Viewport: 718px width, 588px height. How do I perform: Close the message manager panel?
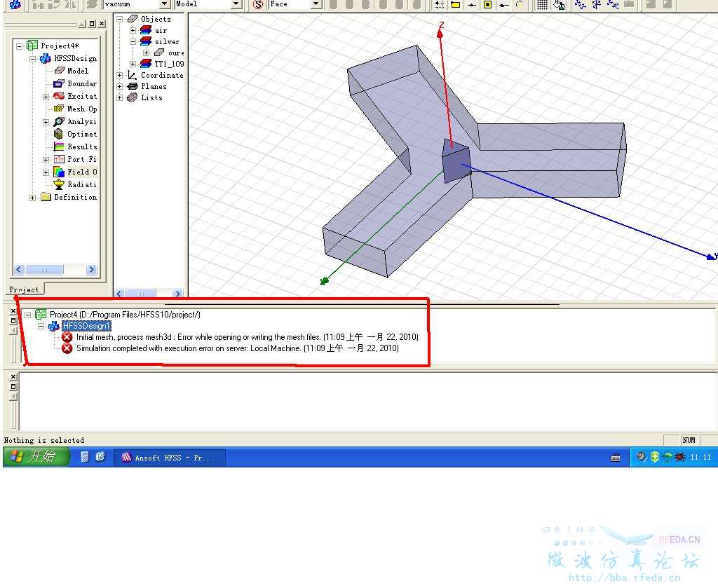pos(13,311)
